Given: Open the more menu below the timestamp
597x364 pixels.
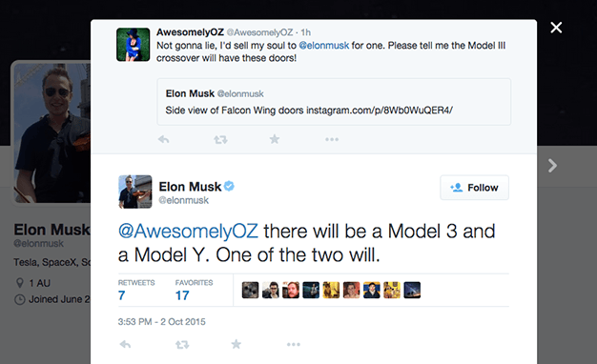Looking at the screenshot, I should [x=293, y=345].
